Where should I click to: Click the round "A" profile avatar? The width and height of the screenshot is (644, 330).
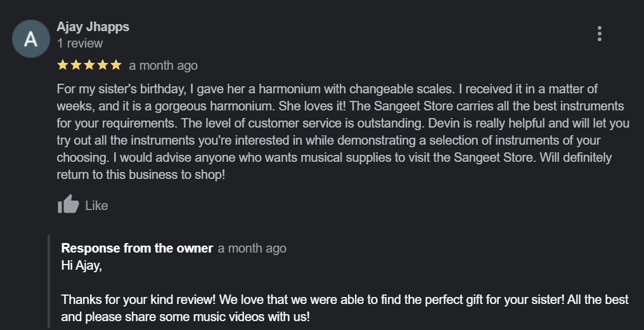point(30,39)
